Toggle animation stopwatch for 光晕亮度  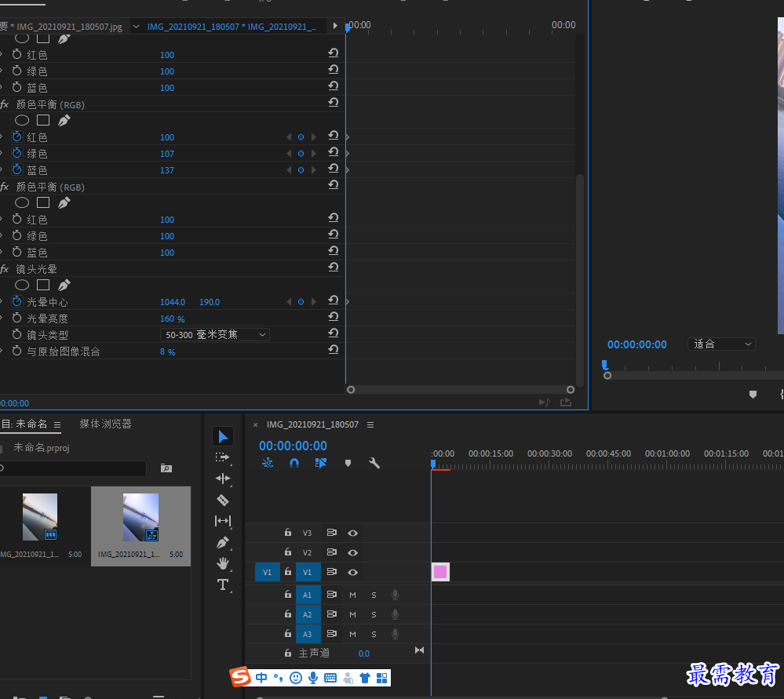[x=17, y=318]
